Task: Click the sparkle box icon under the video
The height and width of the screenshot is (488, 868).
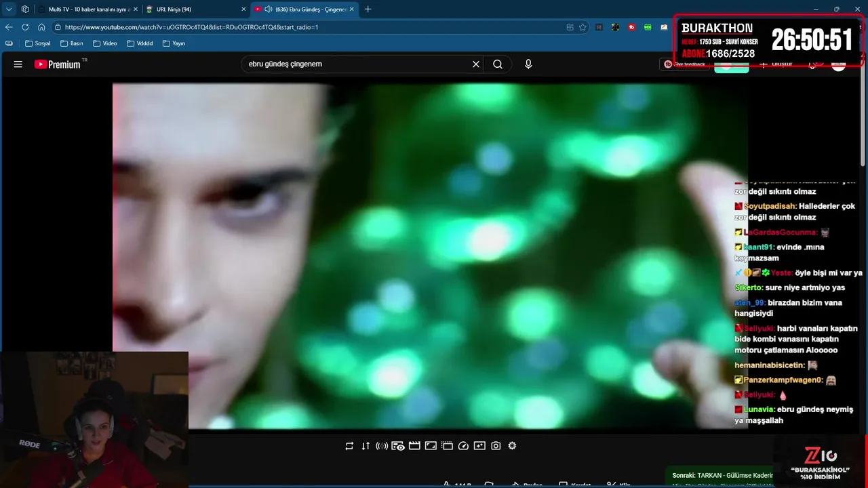Action: click(479, 446)
